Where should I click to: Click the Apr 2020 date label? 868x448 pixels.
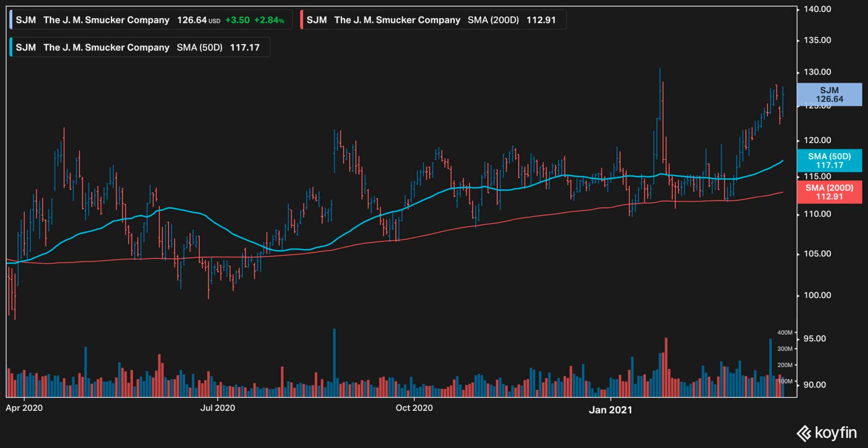pyautogui.click(x=24, y=408)
